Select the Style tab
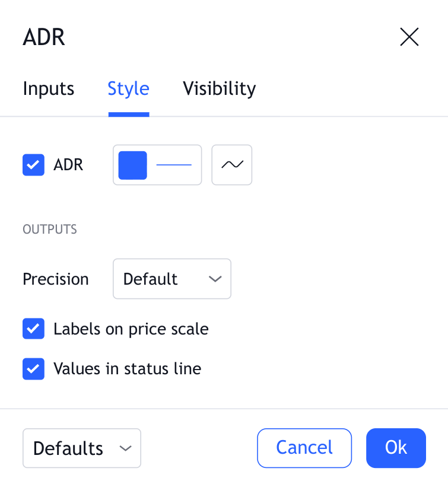The width and height of the screenshot is (448, 484). (128, 89)
